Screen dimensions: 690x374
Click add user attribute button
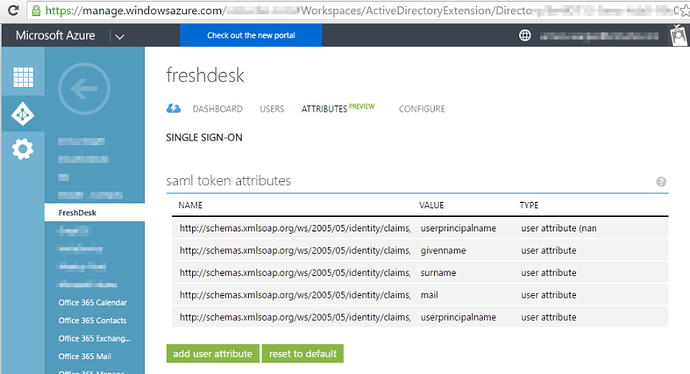coord(213,354)
